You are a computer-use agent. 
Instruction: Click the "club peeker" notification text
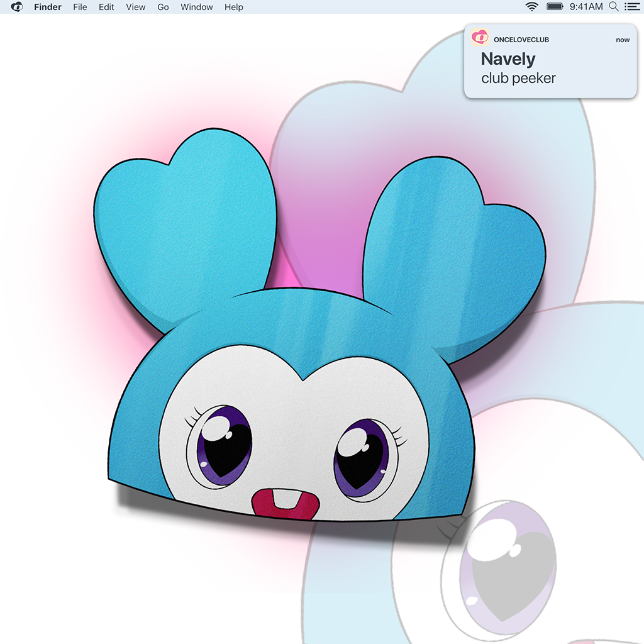pos(518,79)
